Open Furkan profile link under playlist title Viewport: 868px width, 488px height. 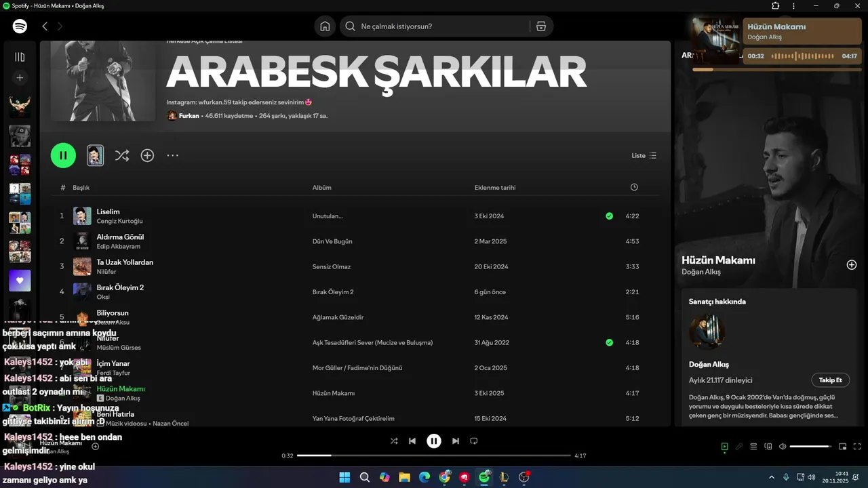[189, 116]
